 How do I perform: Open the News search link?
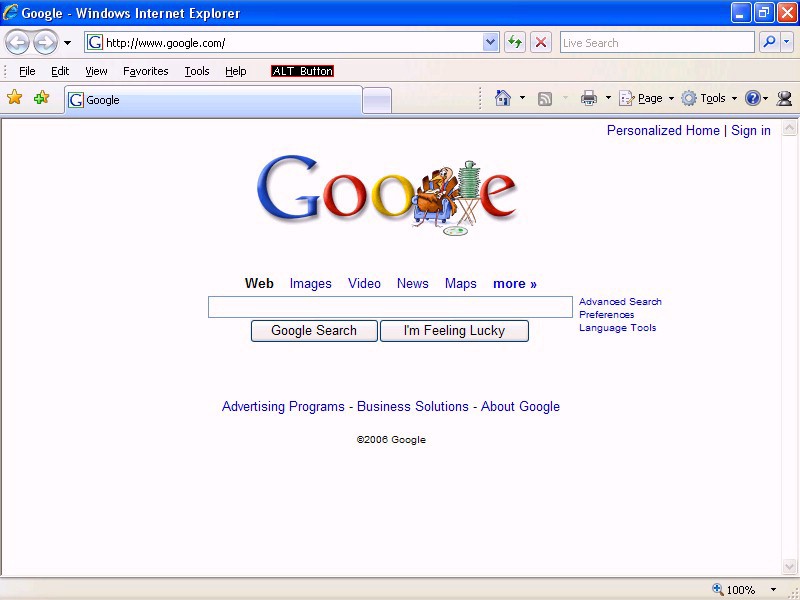(x=413, y=283)
